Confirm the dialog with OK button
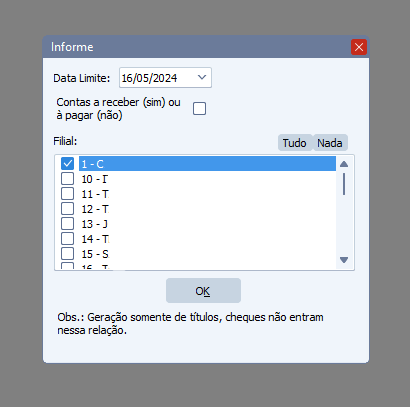The width and height of the screenshot is (410, 407). [203, 291]
